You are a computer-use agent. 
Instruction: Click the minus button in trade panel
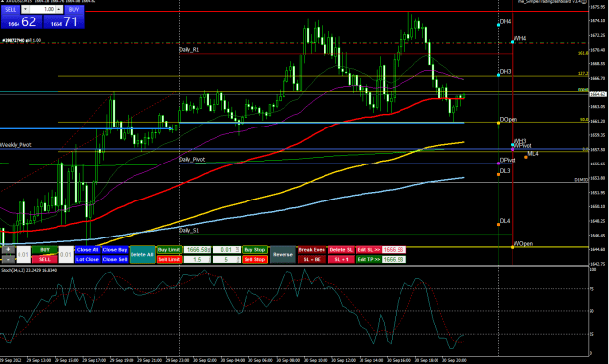pos(8,259)
